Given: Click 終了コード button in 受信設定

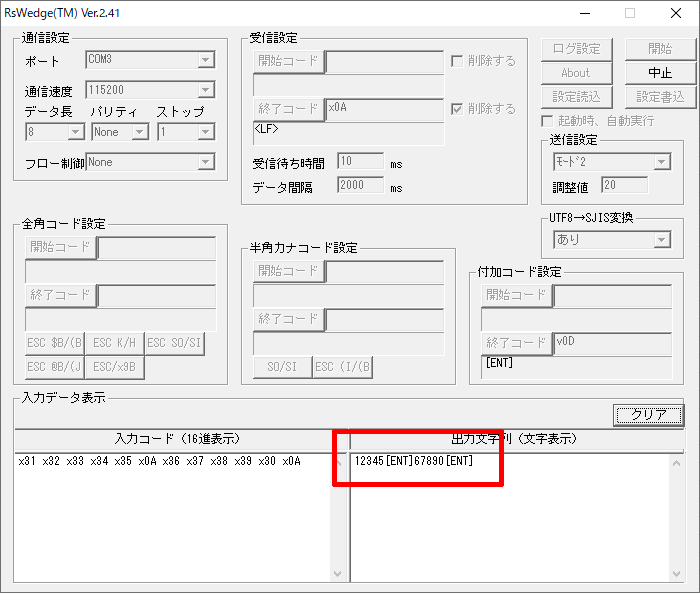Looking at the screenshot, I should [289, 109].
